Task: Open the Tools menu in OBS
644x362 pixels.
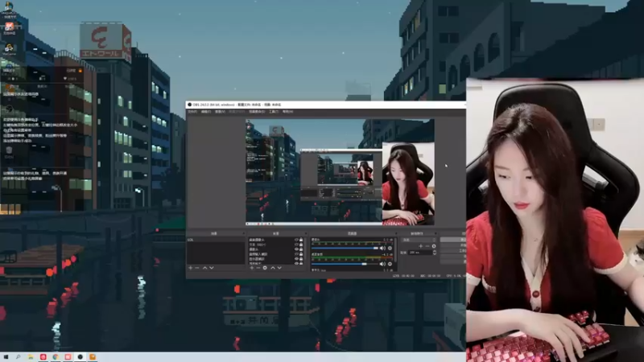Action: pyautogui.click(x=274, y=111)
